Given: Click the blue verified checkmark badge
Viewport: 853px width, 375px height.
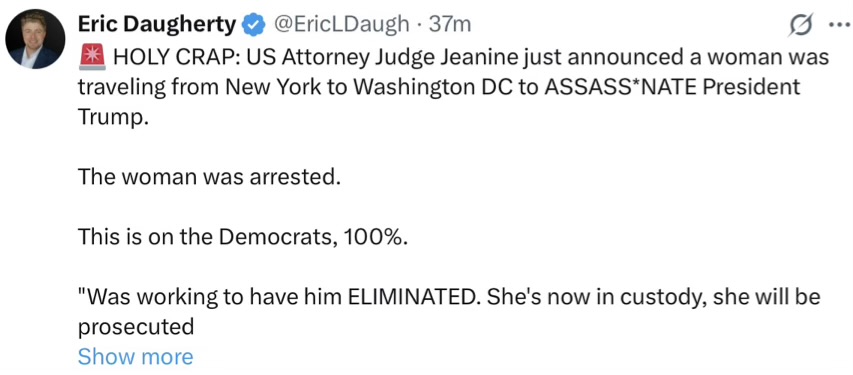Looking at the screenshot, I should tap(254, 25).
